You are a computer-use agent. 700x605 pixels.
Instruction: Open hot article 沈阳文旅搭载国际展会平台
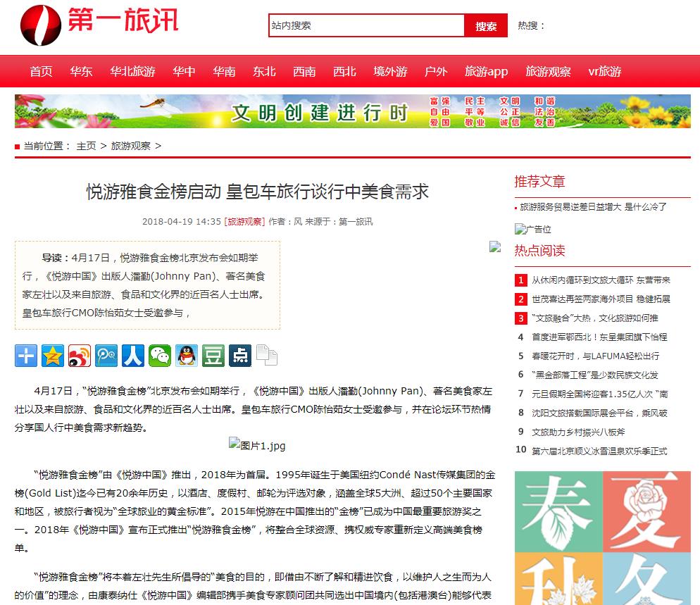[x=599, y=413]
